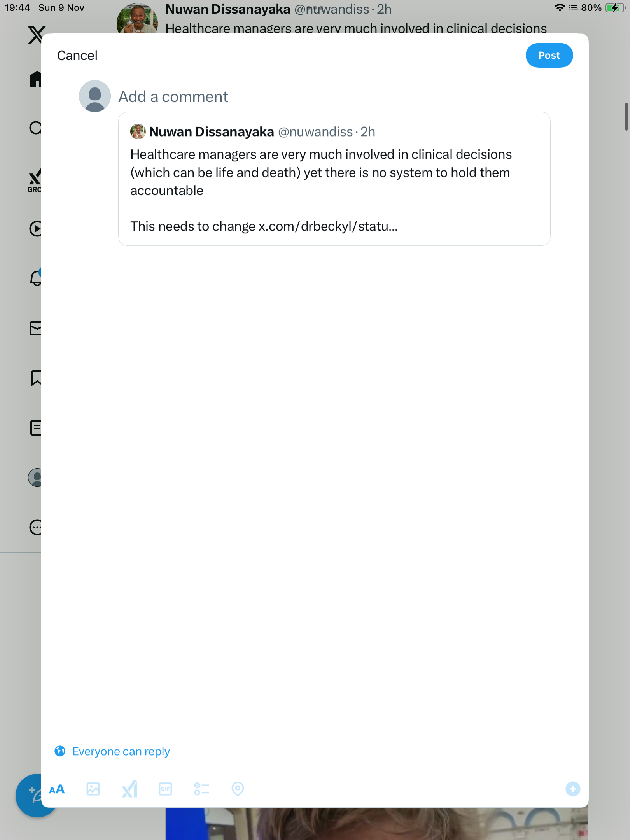Open Grok icon in compose toolbar
630x840 pixels.
(129, 789)
